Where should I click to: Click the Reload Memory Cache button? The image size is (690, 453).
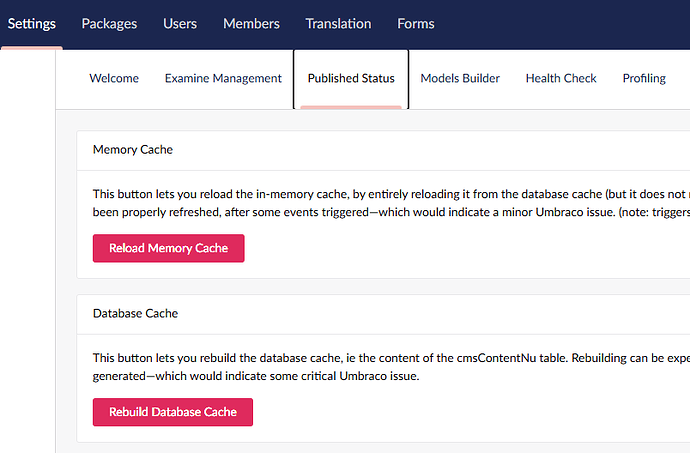pyautogui.click(x=169, y=248)
